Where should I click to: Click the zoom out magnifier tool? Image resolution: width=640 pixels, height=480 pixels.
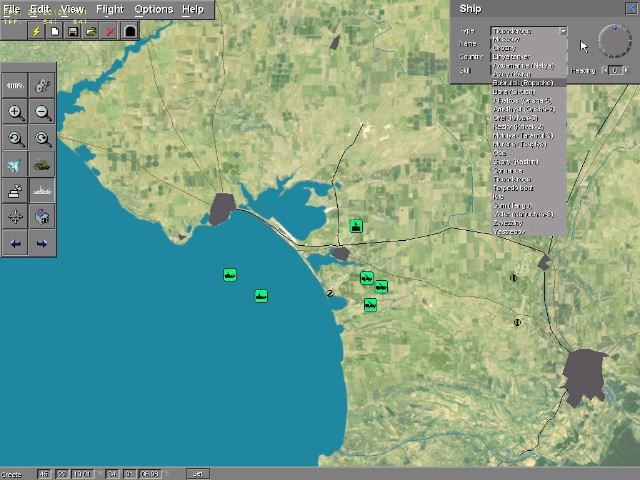pyautogui.click(x=43, y=113)
